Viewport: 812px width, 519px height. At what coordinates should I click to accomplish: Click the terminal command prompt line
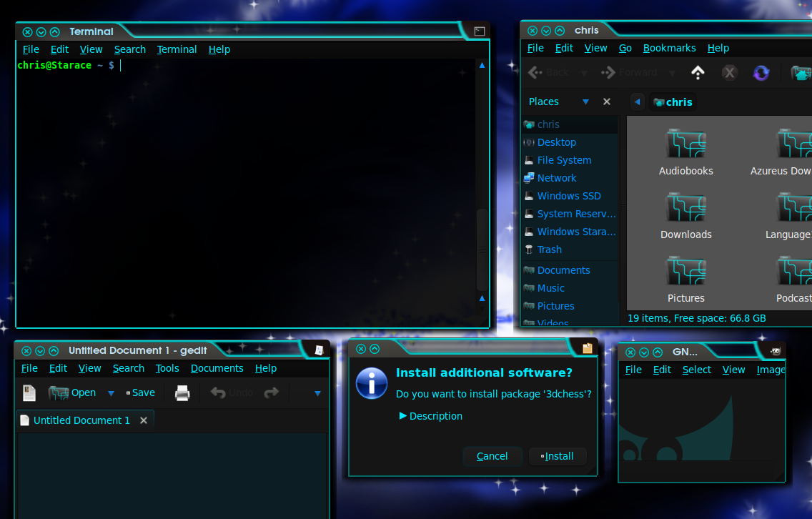246,65
